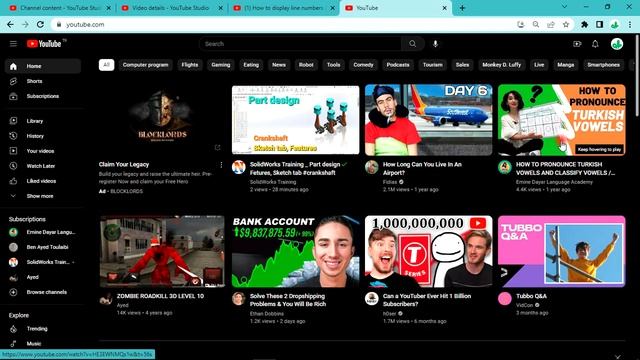640x360 pixels.
Task: Click Claim Your Legacy ad title
Action: 124,164
